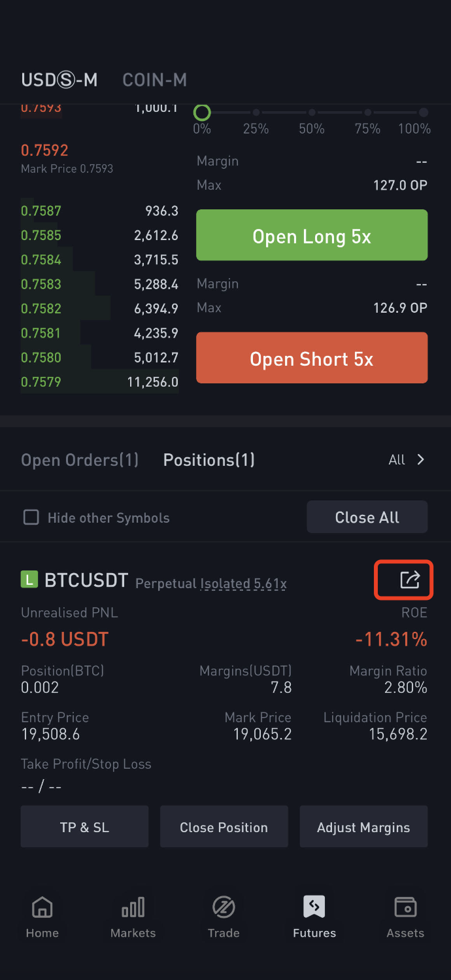Expand All positions chevron arrow
The width and height of the screenshot is (451, 980).
coord(421,460)
